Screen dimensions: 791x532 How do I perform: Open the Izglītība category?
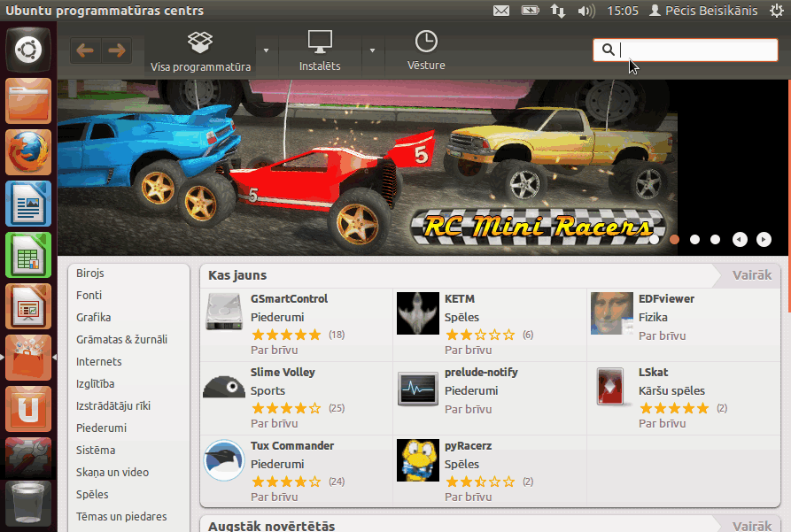(96, 384)
